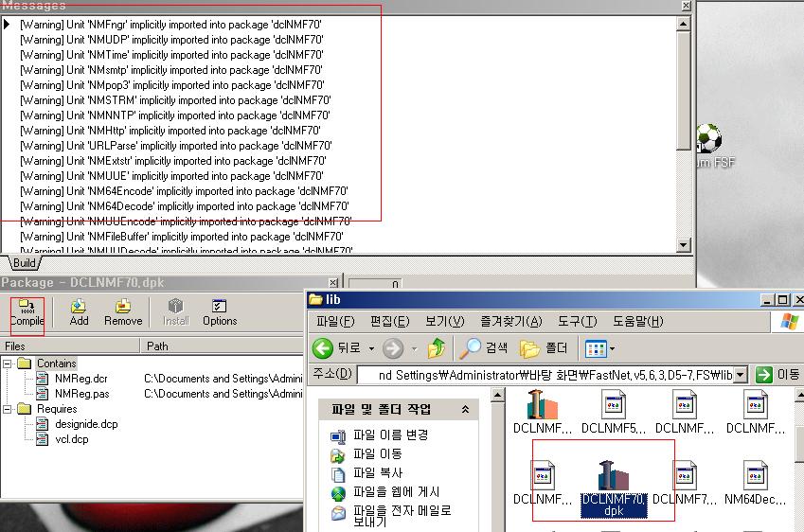Click the Compile button in package toolbar

click(x=27, y=312)
